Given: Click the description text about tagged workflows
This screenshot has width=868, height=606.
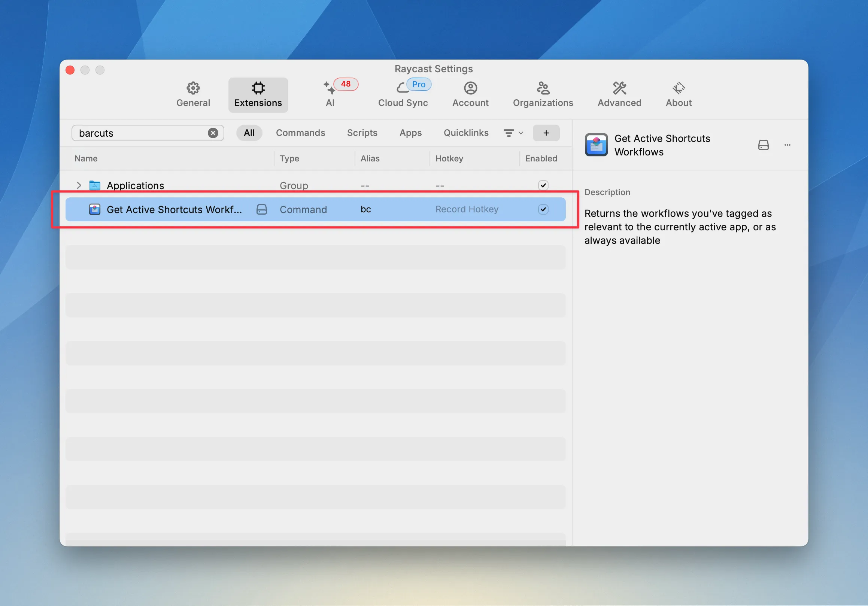Looking at the screenshot, I should 680,227.
